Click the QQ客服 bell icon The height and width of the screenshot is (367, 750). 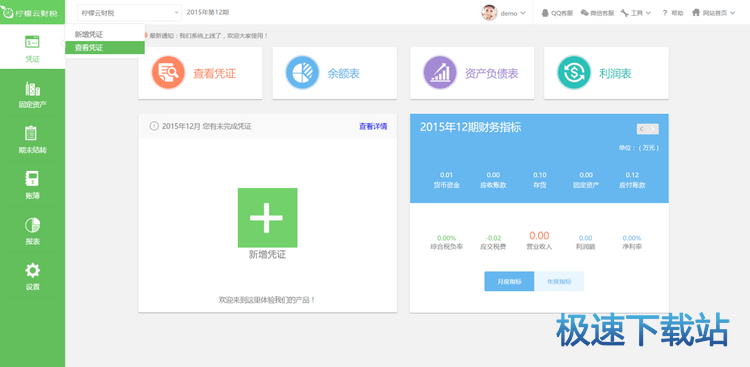(545, 13)
